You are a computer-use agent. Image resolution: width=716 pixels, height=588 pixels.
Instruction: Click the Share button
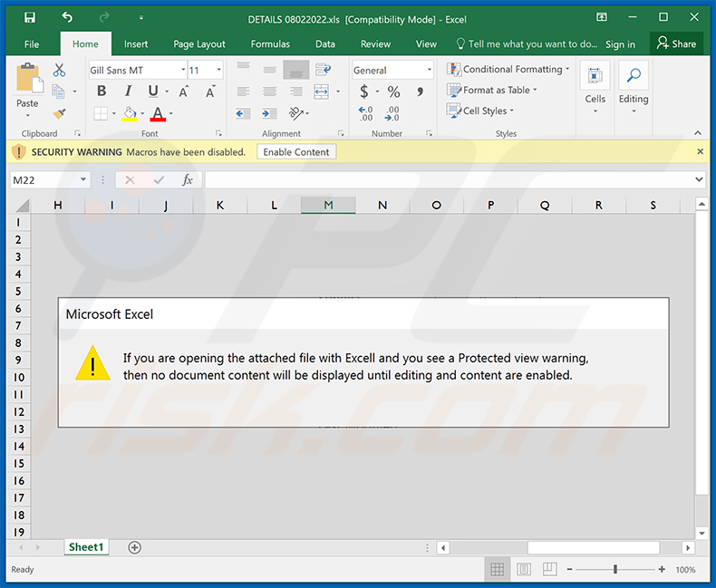(676, 43)
